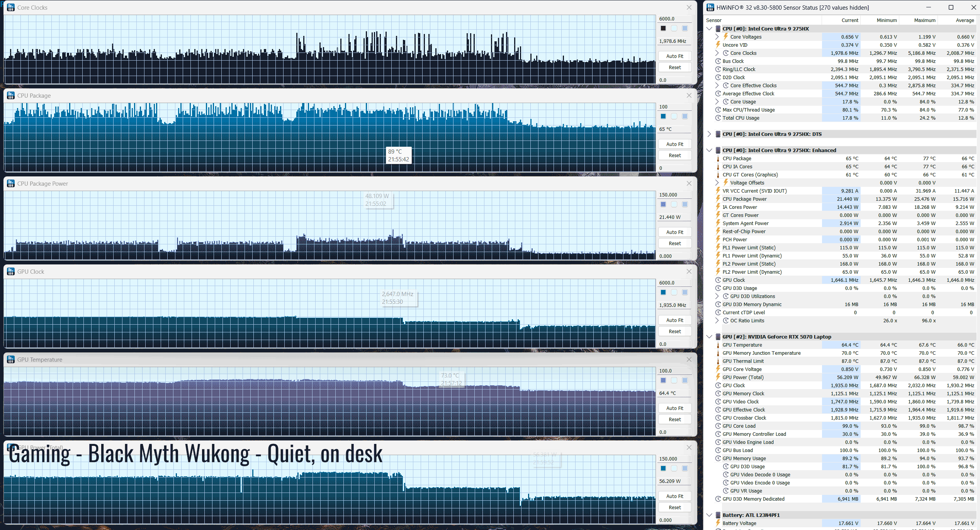Click the chip icon of NVIDIA GeForce RTX 5070
980x530 pixels.
click(x=718, y=337)
